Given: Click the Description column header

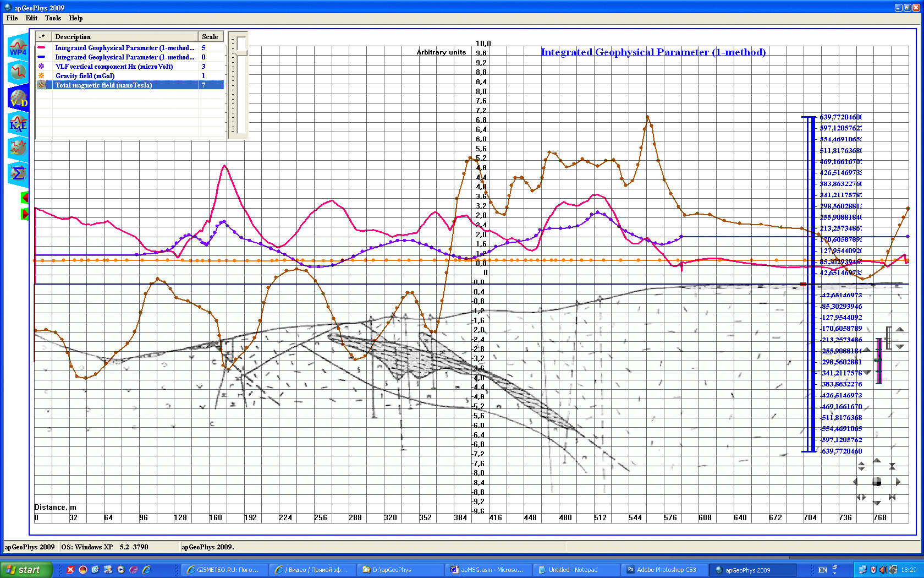Looking at the screenshot, I should [73, 37].
